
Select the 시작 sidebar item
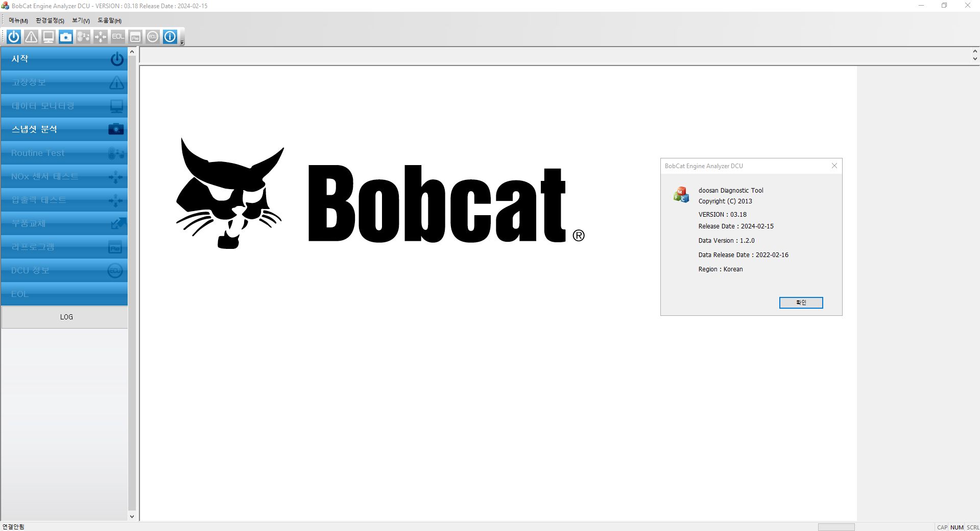(61, 59)
